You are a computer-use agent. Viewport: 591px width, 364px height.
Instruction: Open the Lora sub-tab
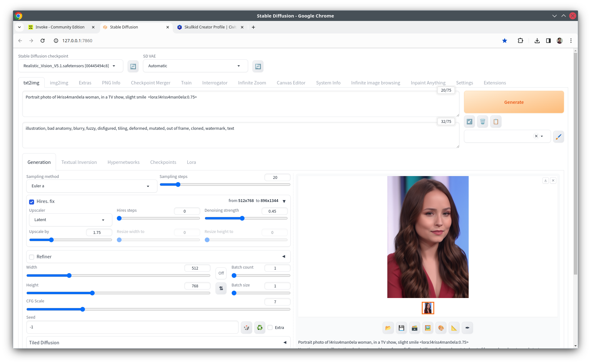click(191, 162)
